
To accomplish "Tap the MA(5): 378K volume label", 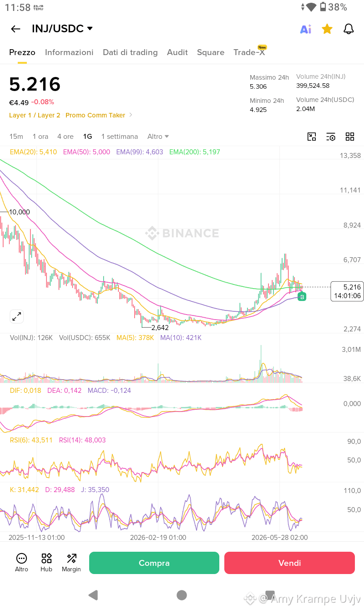I will click(x=135, y=338).
